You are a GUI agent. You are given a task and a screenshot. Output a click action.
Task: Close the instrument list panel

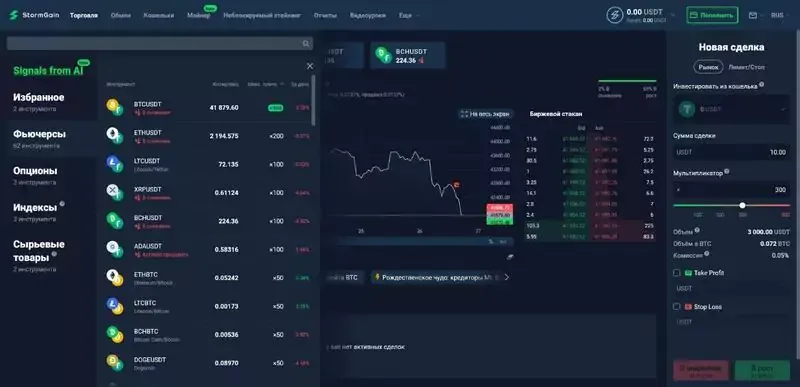coord(310,66)
